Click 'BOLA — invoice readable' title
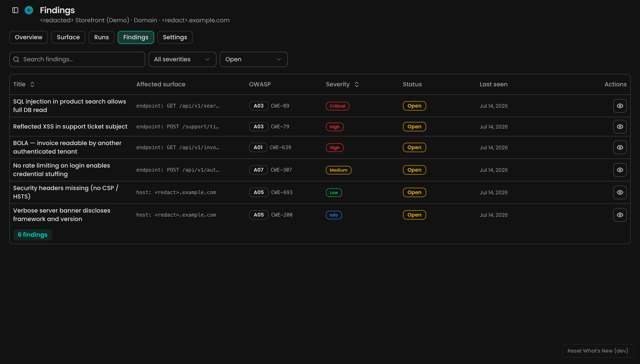 point(67,147)
